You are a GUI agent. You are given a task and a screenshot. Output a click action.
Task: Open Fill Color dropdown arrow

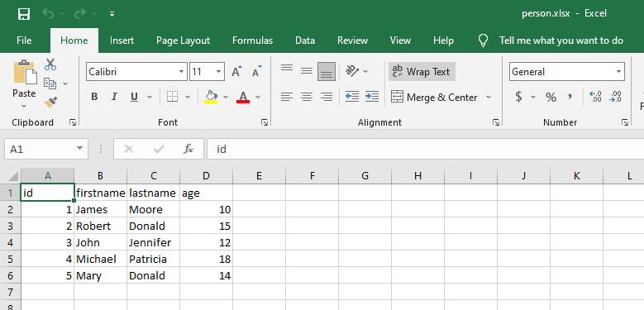[x=226, y=98]
